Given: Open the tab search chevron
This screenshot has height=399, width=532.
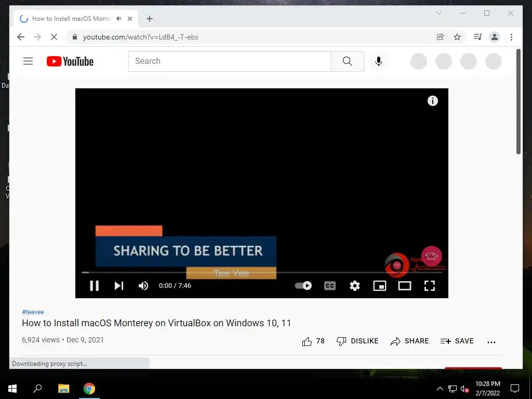Looking at the screenshot, I should tap(438, 13).
